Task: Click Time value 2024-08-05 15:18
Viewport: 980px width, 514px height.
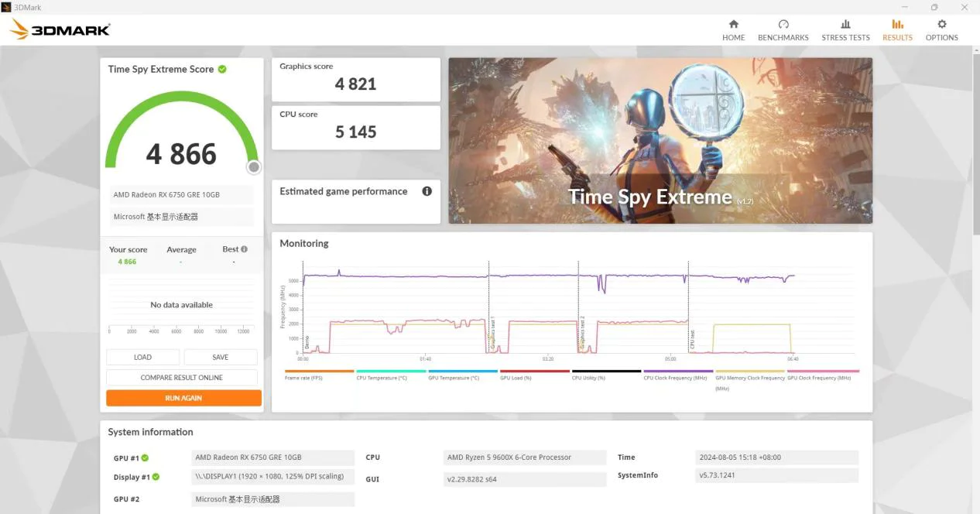Action: (x=777, y=457)
